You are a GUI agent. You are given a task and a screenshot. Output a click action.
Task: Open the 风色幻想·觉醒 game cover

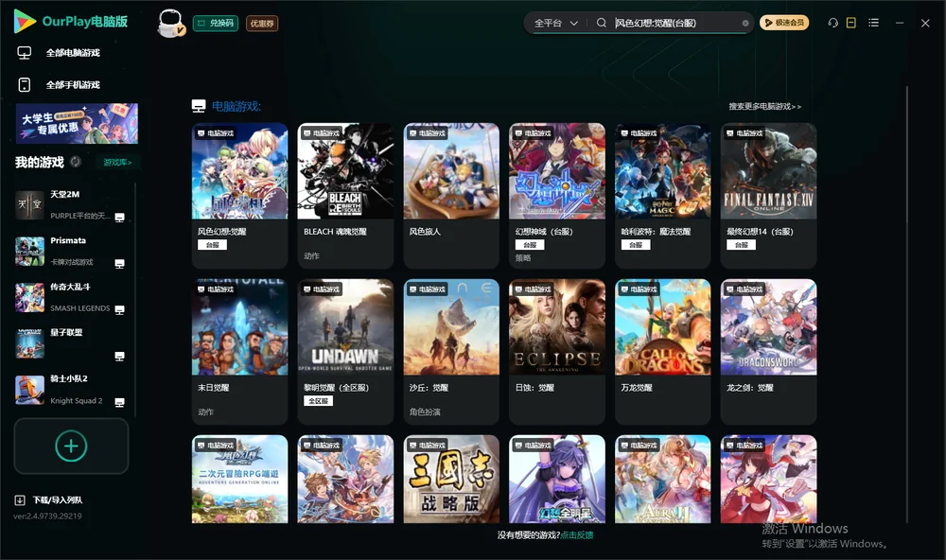click(240, 171)
